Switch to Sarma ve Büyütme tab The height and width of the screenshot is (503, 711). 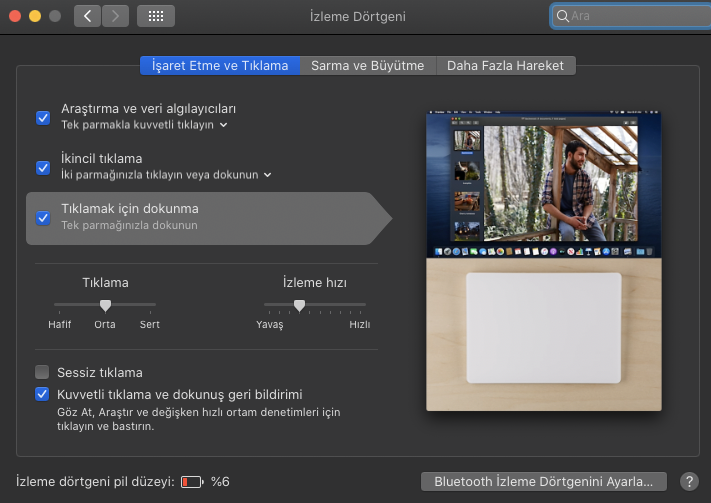point(367,65)
